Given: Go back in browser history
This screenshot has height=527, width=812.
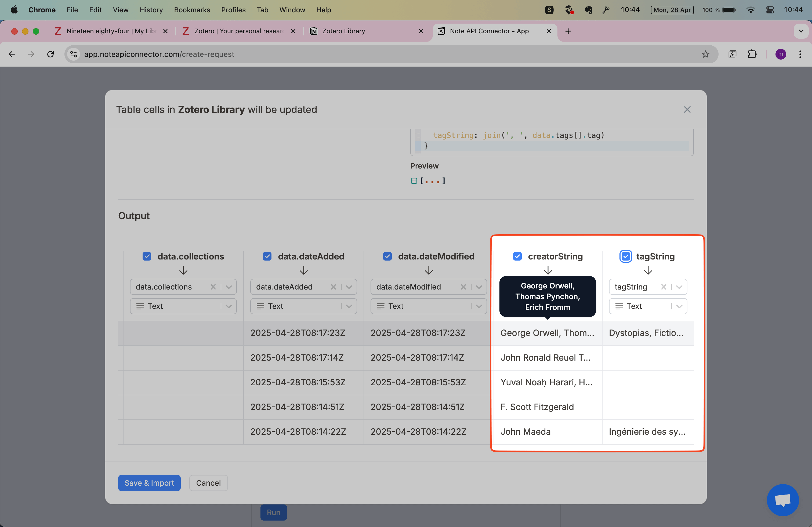Looking at the screenshot, I should pyautogui.click(x=12, y=54).
